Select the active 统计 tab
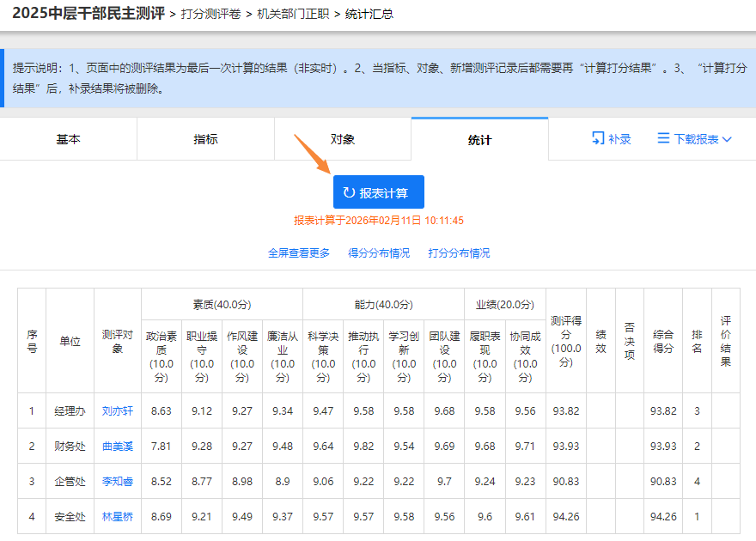Image resolution: width=756 pixels, height=541 pixels. coord(479,138)
